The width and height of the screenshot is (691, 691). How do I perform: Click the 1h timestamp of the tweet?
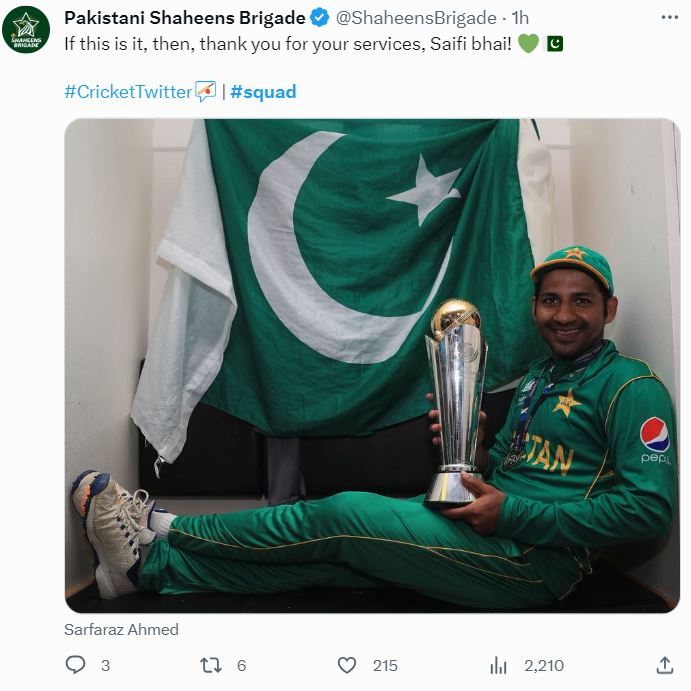tap(520, 18)
